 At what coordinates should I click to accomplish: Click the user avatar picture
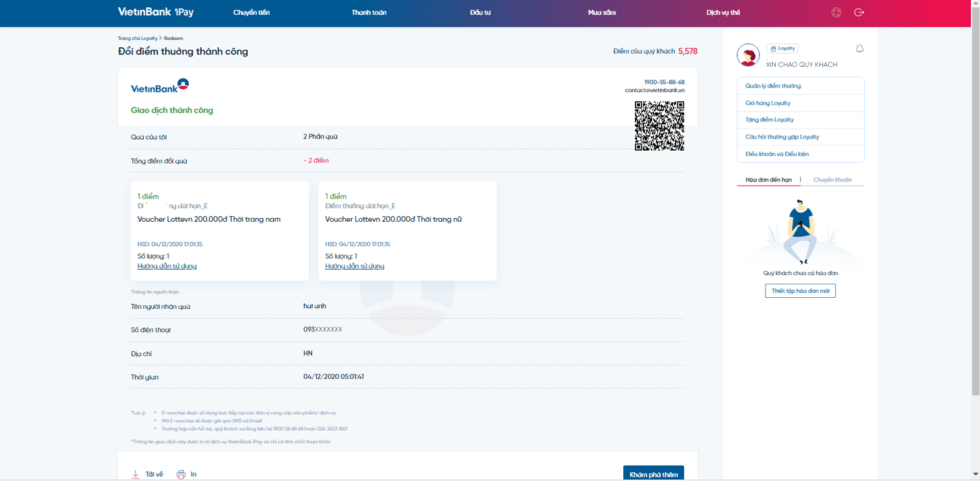pyautogui.click(x=748, y=55)
